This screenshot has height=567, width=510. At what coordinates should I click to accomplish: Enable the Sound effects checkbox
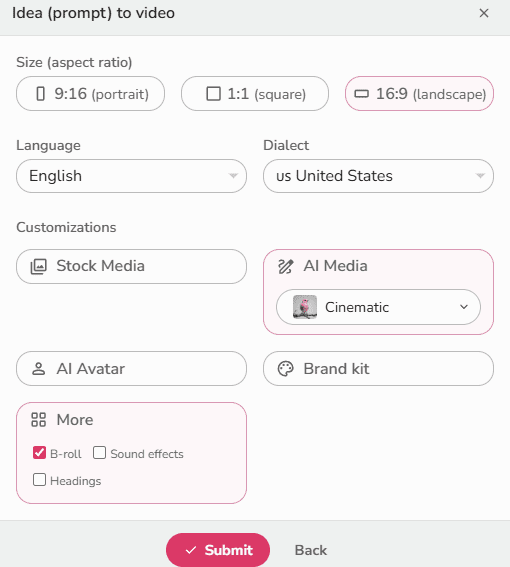(x=99, y=452)
